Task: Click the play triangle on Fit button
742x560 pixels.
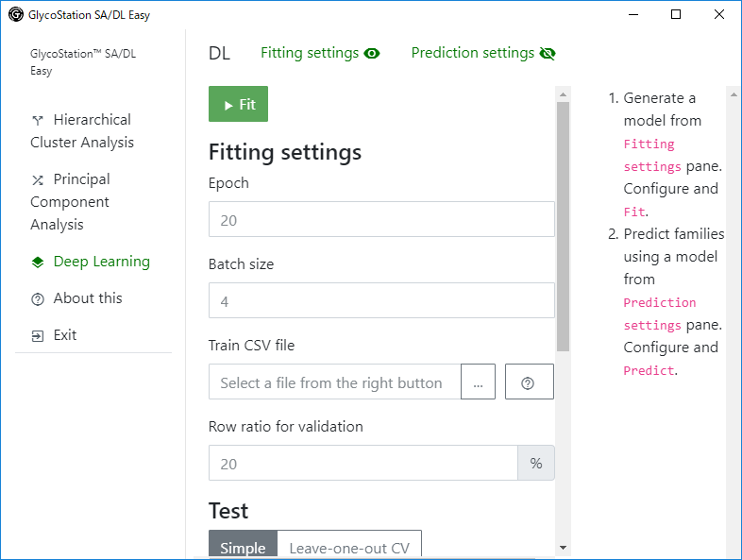Action: click(x=228, y=105)
